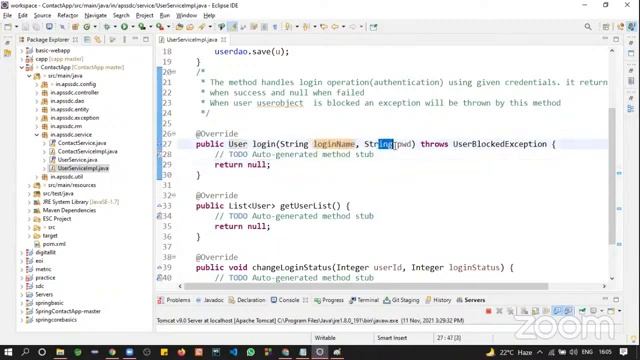Minimize the bottom Console panel

[x=605, y=299]
